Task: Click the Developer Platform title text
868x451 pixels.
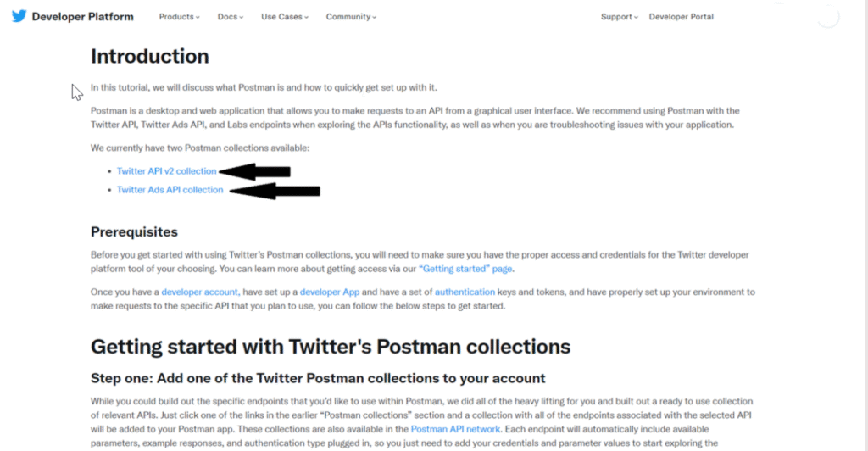Action: [x=82, y=17]
